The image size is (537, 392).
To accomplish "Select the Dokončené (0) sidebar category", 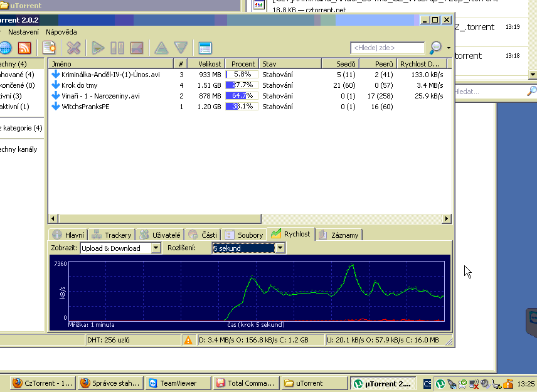I will click(17, 85).
